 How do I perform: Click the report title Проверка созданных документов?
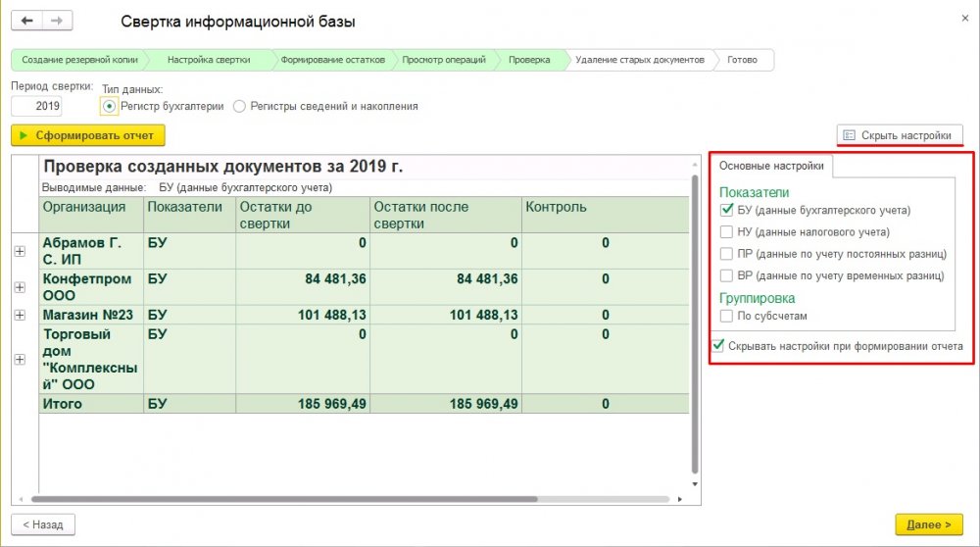[x=223, y=167]
